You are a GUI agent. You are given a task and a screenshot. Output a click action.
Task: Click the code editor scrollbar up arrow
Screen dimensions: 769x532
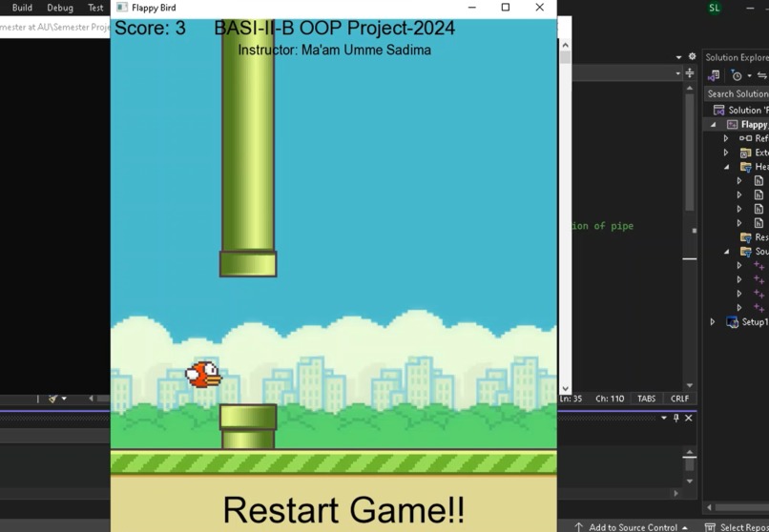pyautogui.click(x=690, y=88)
